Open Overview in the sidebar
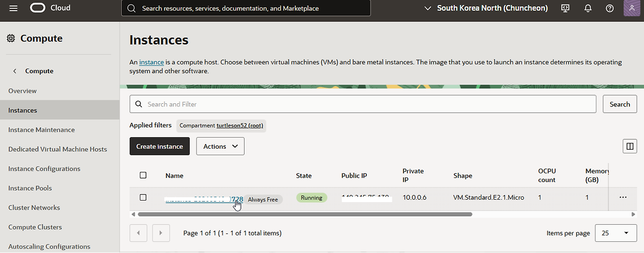 coord(23,91)
